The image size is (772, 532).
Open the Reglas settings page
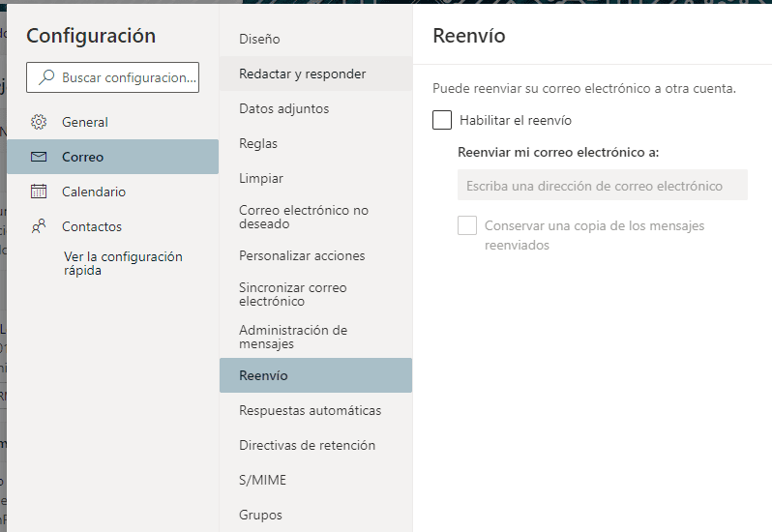(258, 143)
